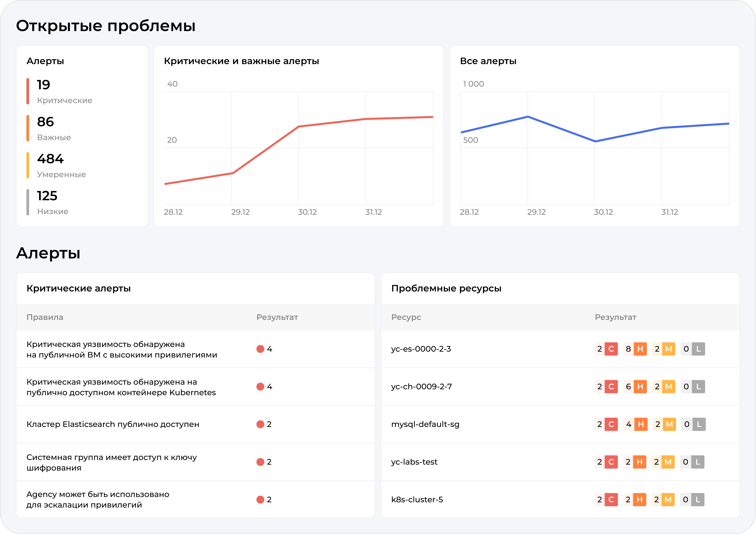Click the red C badge for k8s-cluster-5
The image size is (756, 534).
pyautogui.click(x=611, y=500)
